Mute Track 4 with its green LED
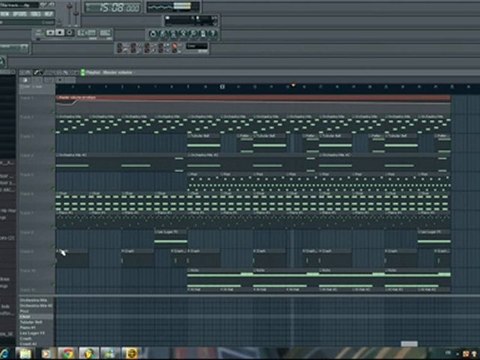 coord(52,169)
